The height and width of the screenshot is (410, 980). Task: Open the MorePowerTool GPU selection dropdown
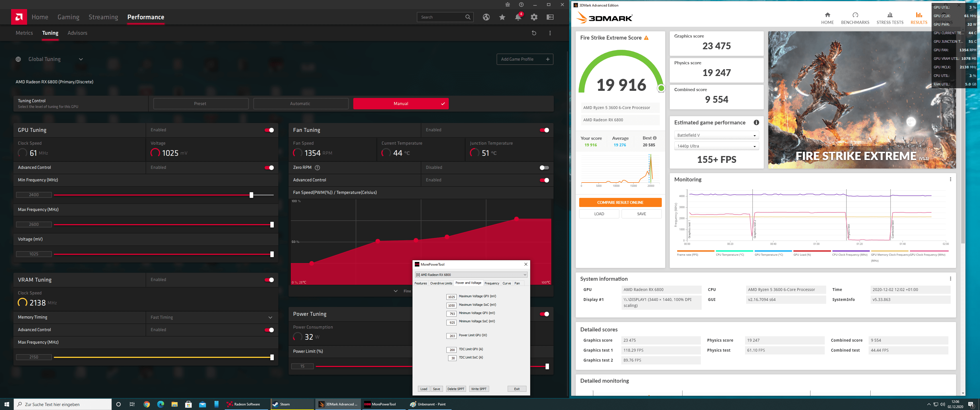coord(471,274)
